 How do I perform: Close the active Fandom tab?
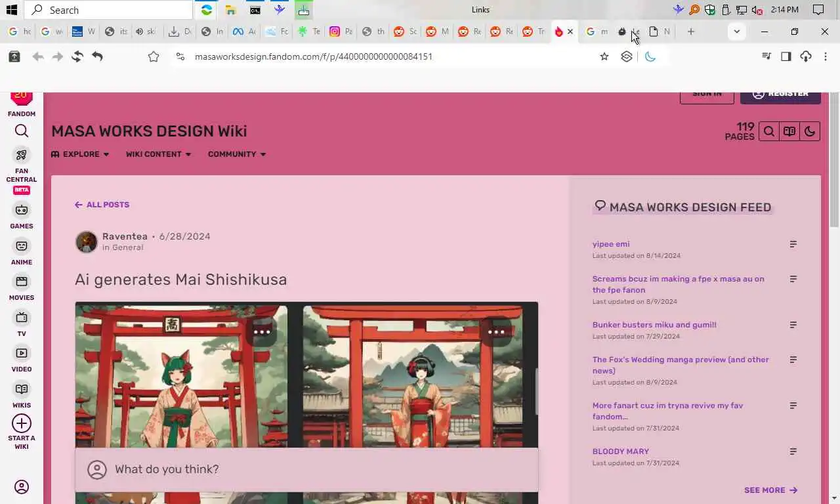point(570,31)
